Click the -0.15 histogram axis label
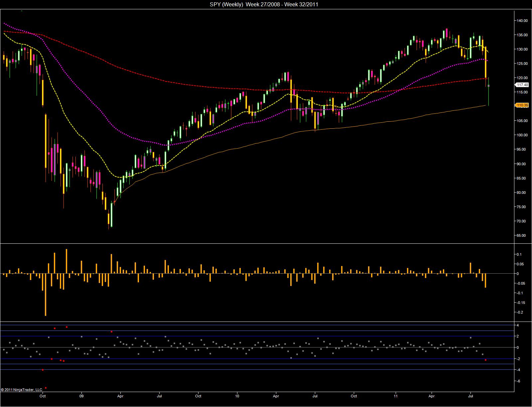532x407 pixels. click(x=520, y=303)
